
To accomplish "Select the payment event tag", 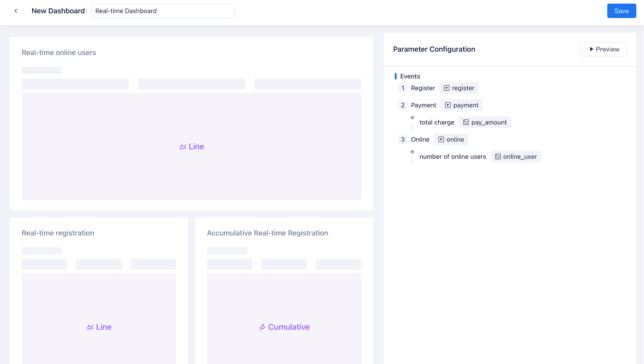I will point(461,105).
